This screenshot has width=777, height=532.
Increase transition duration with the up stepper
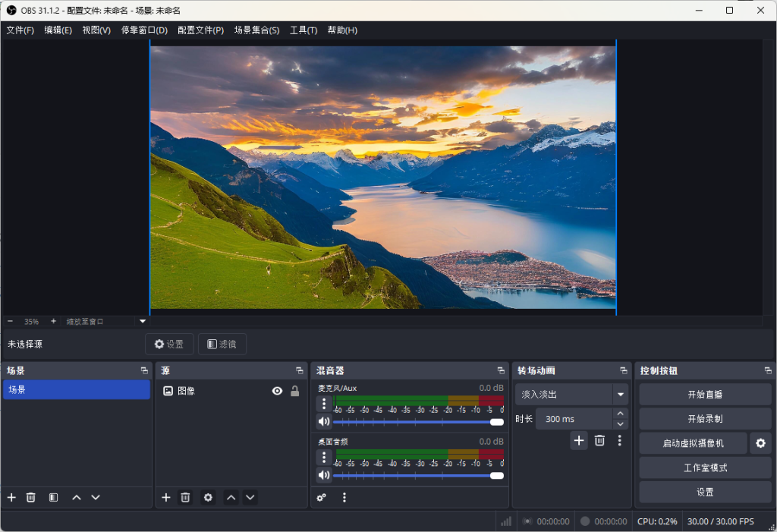pyautogui.click(x=621, y=414)
